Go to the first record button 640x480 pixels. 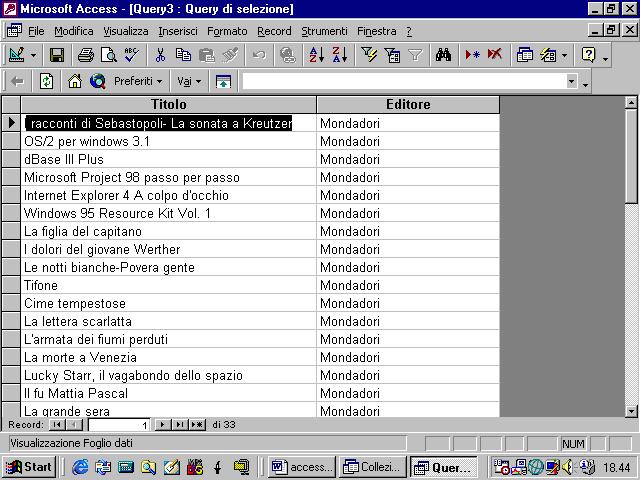[x=57, y=425]
